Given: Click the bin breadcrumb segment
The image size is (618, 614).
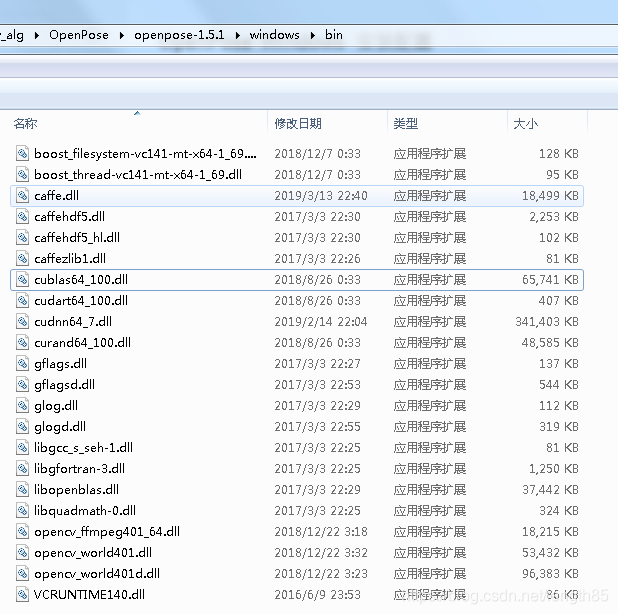Looking at the screenshot, I should (334, 35).
